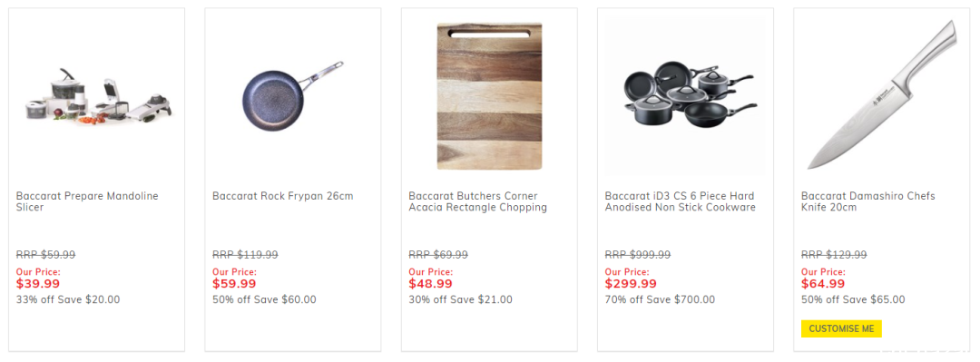The width and height of the screenshot is (980, 362).
Task: Click the RRP $999.99 struck-through price
Action: (638, 255)
